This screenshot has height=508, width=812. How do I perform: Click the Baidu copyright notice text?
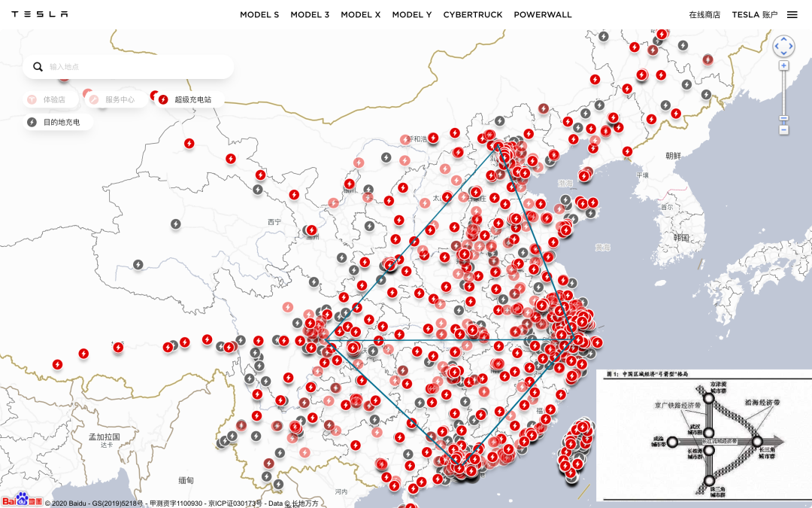click(x=181, y=503)
